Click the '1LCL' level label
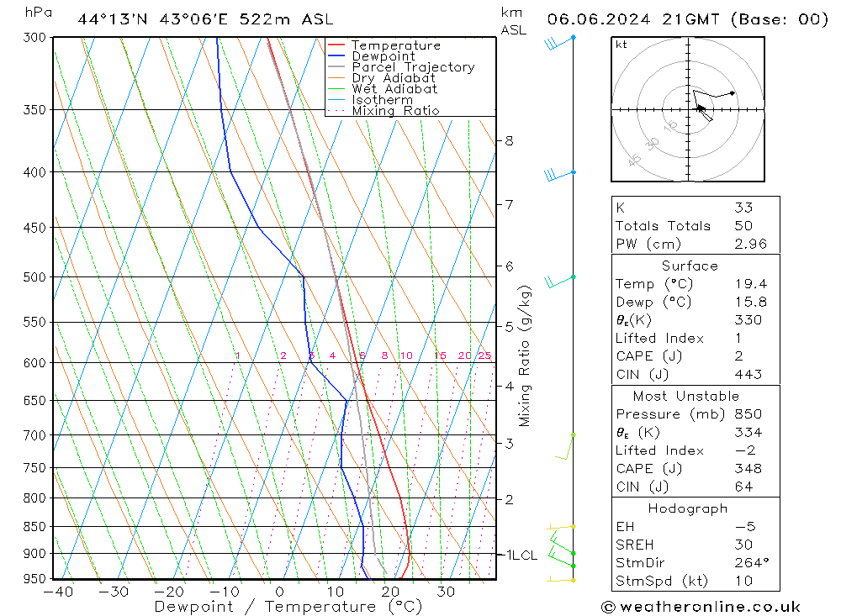This screenshot has height=616, width=841. click(x=522, y=555)
